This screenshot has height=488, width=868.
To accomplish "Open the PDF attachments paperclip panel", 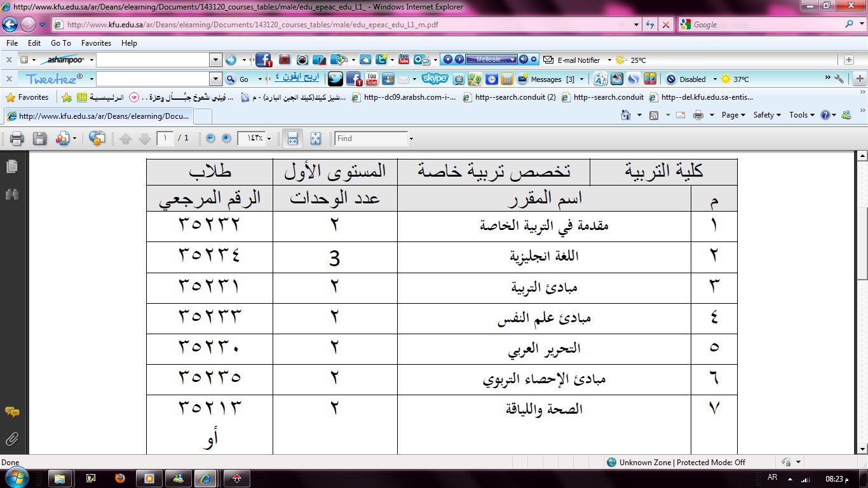I will pos(11,439).
